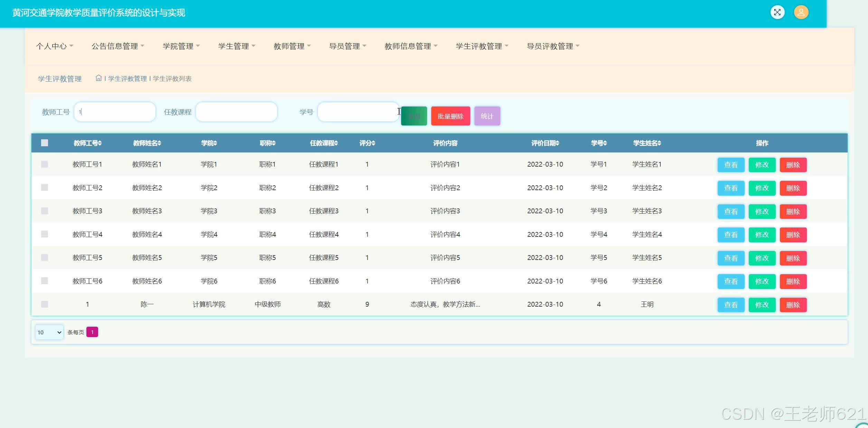Screen dimensions: 868x428
Task: Open the user avatar icon menu
Action: [x=801, y=12]
